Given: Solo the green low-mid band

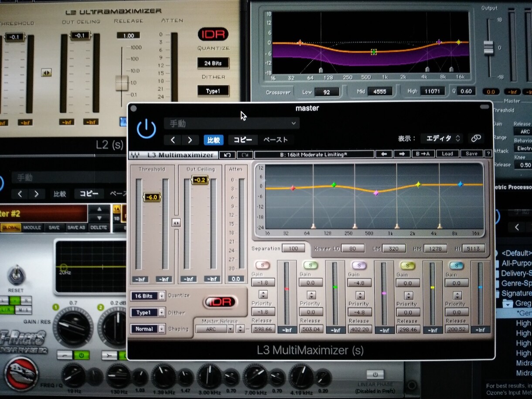Looking at the screenshot, I should 310,265.
